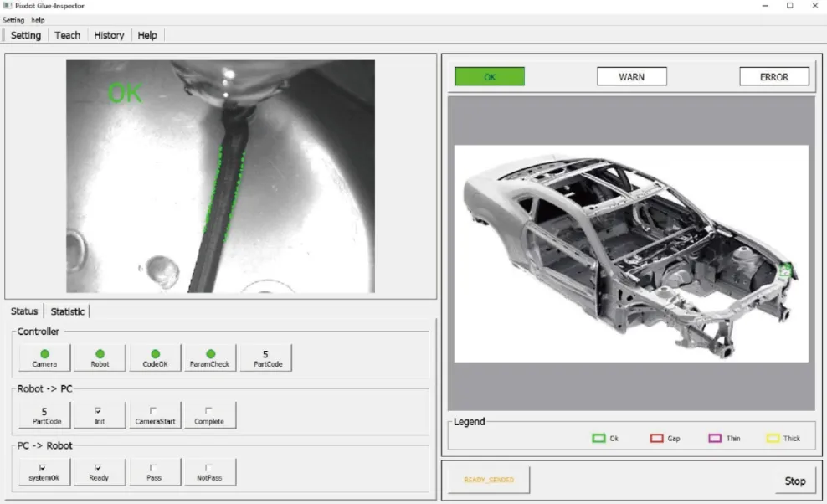Click the ERROR status button

(x=773, y=77)
